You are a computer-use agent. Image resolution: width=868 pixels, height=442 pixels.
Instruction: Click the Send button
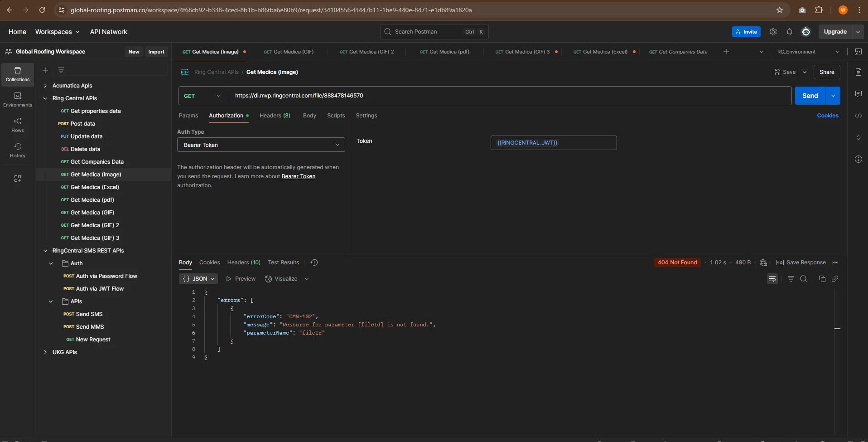810,96
